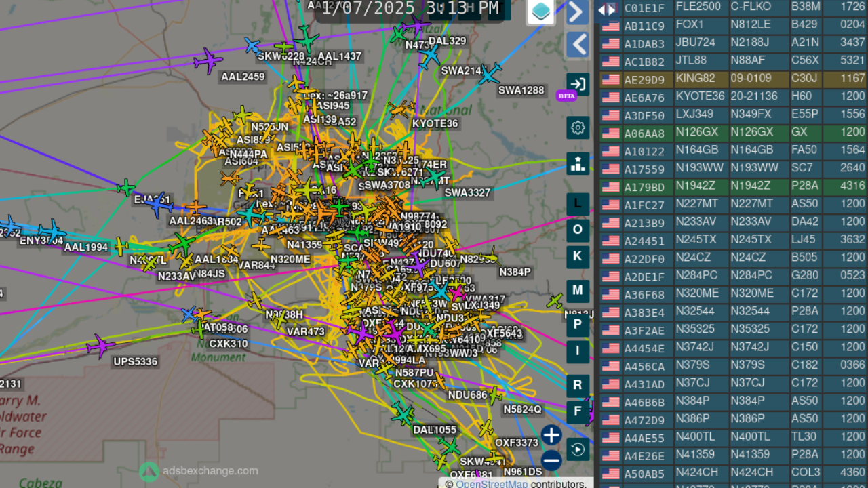Toggle the I map button
Image resolution: width=868 pixels, height=488 pixels.
pos(578,351)
